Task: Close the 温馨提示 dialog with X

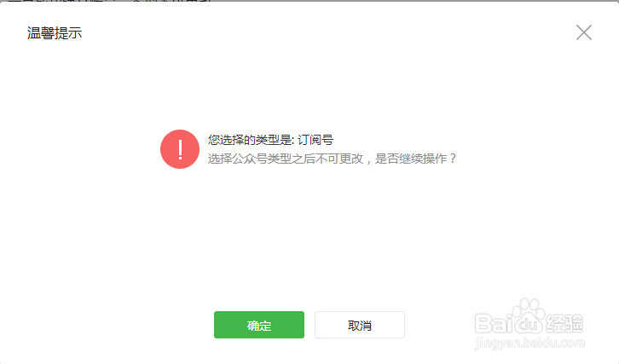Action: pyautogui.click(x=583, y=32)
